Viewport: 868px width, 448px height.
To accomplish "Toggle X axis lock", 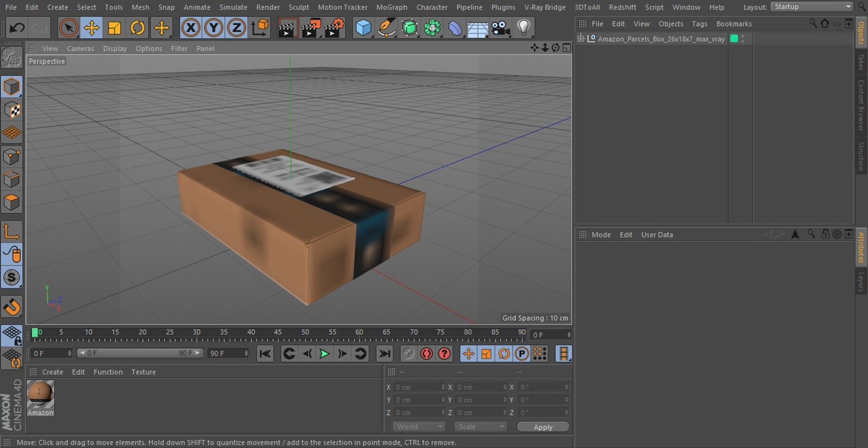I will [x=190, y=28].
